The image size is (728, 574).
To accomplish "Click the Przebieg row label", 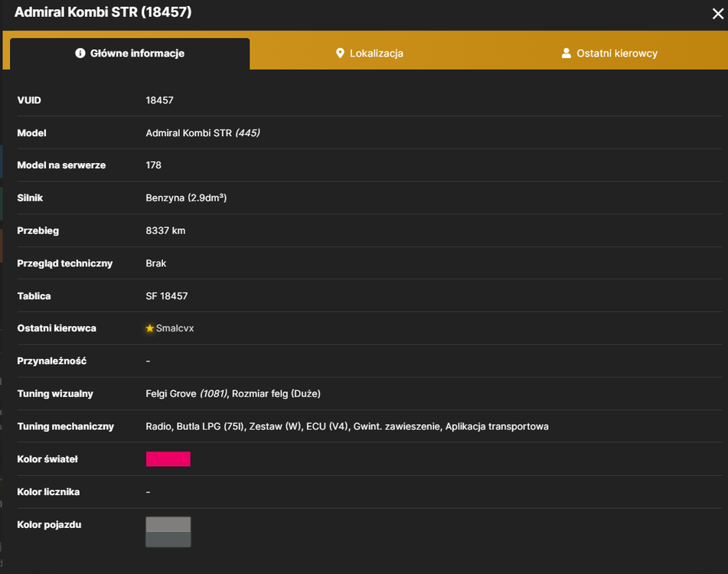I will click(x=38, y=230).
